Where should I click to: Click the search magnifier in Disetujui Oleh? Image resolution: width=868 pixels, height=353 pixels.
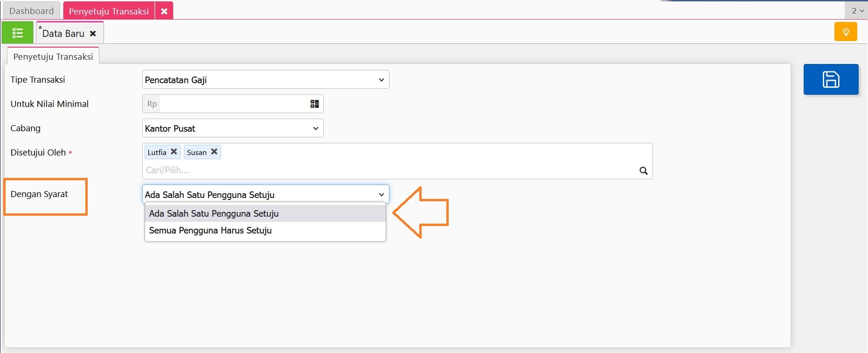pyautogui.click(x=643, y=170)
